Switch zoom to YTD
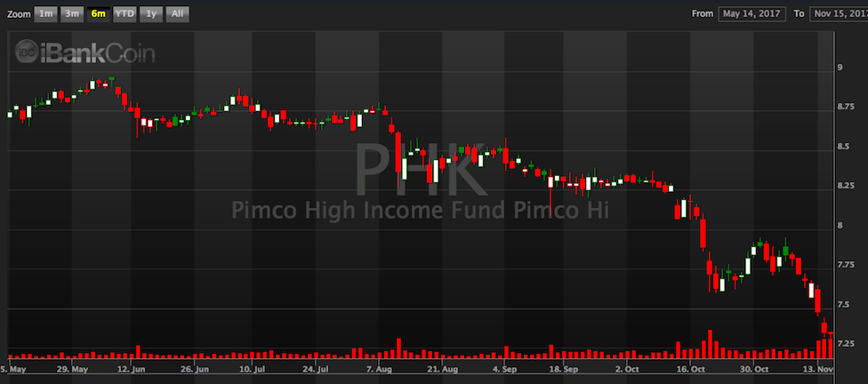868x384 pixels. 125,14
